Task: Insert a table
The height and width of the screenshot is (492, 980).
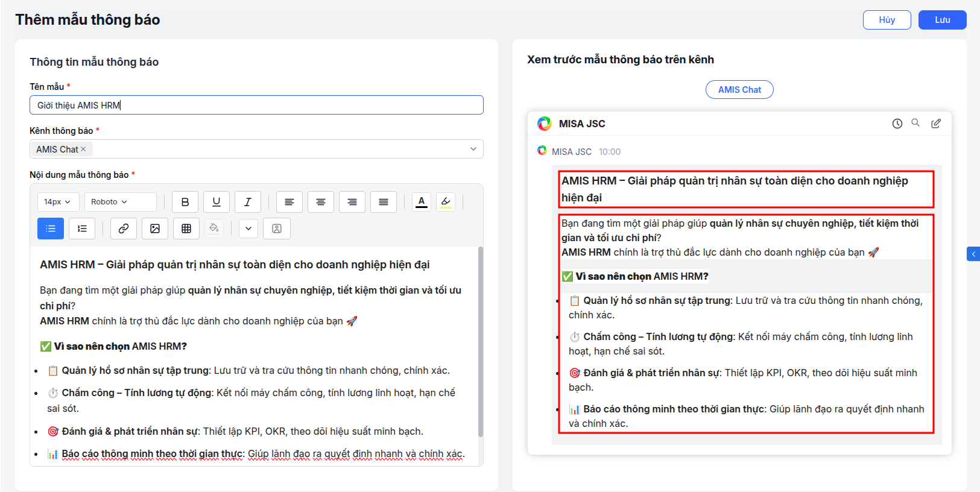Action: pyautogui.click(x=186, y=229)
